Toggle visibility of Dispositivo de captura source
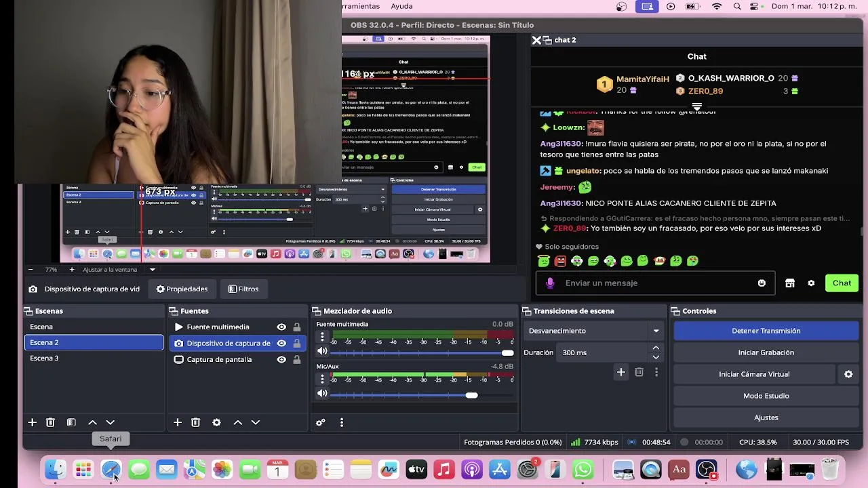 pyautogui.click(x=281, y=343)
